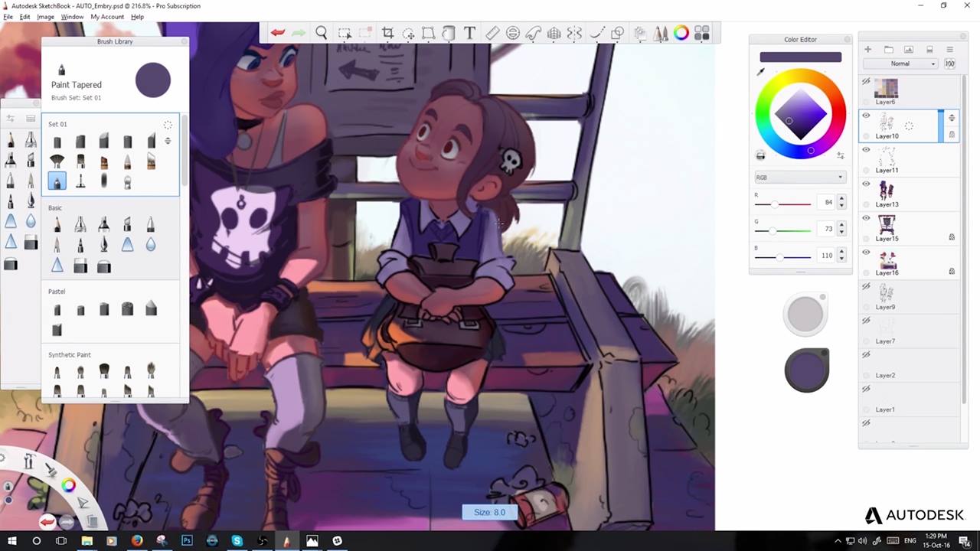Select the Zoom magnifier tool

click(x=322, y=33)
